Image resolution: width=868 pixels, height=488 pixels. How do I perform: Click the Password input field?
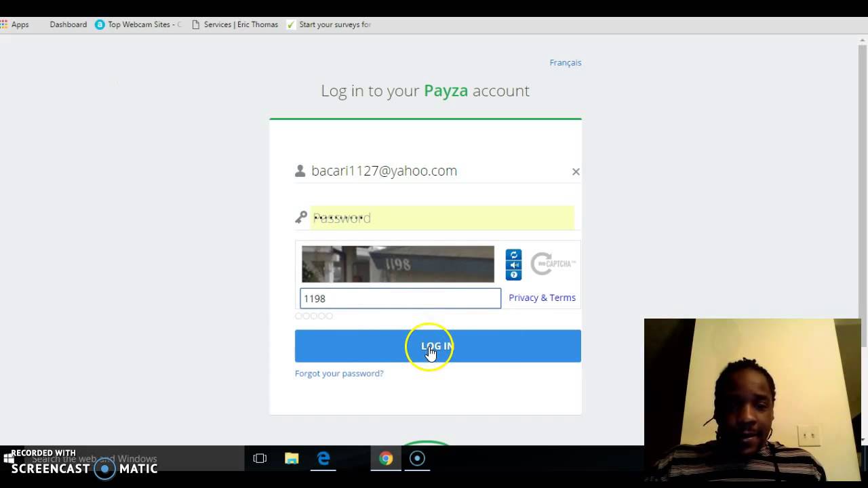point(442,218)
